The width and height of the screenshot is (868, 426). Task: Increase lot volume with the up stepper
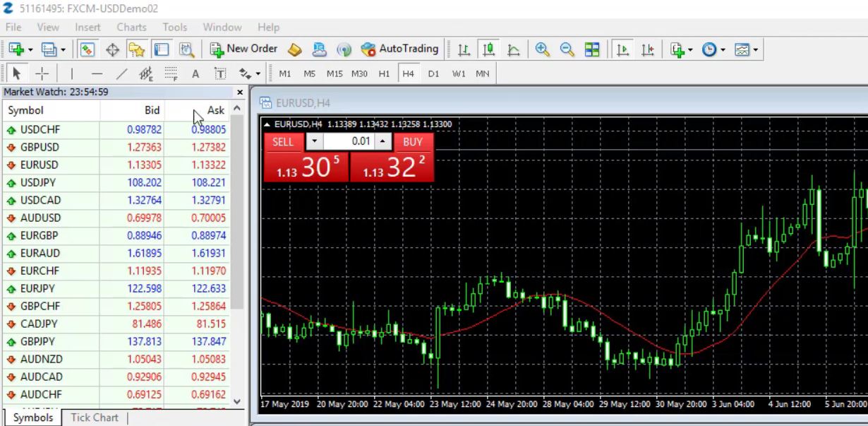[382, 141]
